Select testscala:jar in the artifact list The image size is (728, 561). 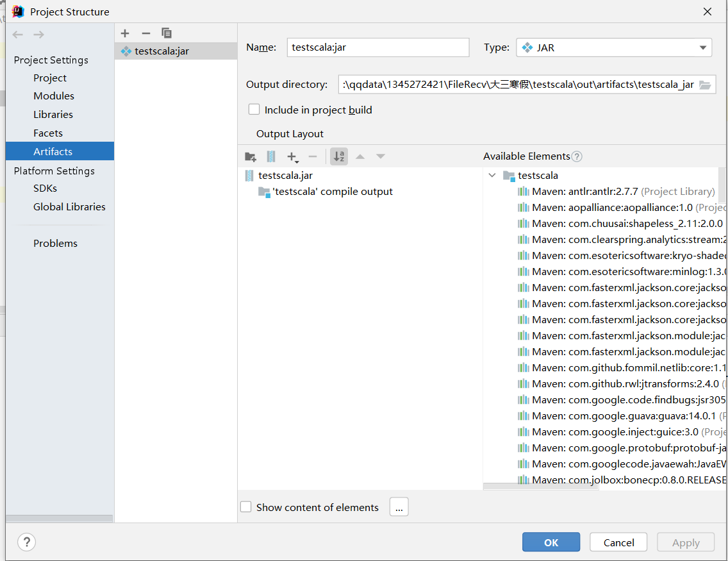[x=176, y=51]
